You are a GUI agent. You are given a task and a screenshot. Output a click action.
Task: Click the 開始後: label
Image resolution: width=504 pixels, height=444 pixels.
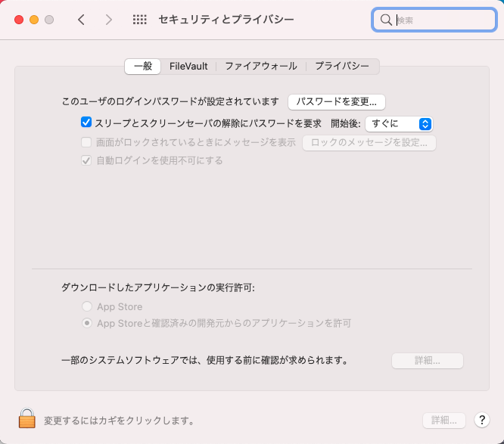click(x=346, y=123)
